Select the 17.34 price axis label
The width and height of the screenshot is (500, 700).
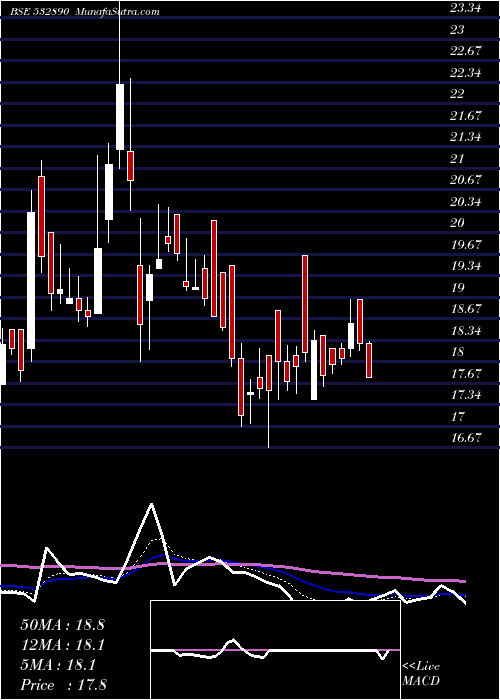(466, 395)
